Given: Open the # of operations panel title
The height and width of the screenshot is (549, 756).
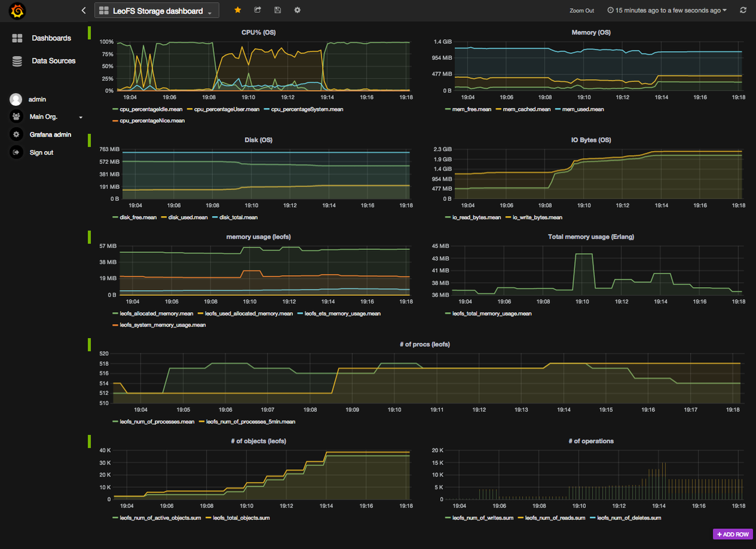Looking at the screenshot, I should tap(590, 441).
